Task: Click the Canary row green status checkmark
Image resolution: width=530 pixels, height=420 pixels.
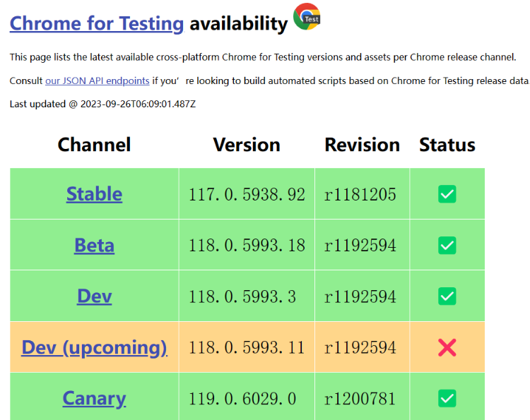Action: [447, 398]
